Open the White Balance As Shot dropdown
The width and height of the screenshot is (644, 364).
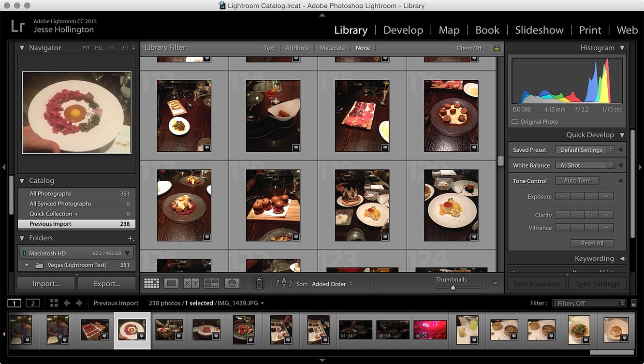coord(584,165)
